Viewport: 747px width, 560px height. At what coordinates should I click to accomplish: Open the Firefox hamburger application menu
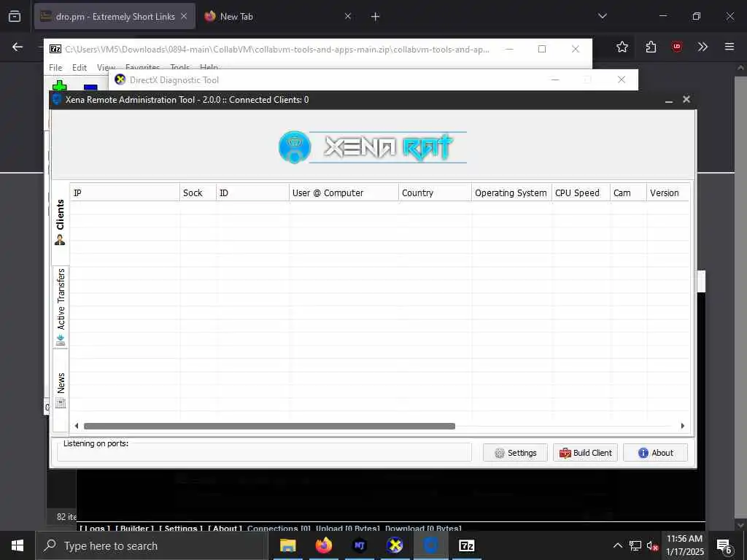tap(729, 47)
